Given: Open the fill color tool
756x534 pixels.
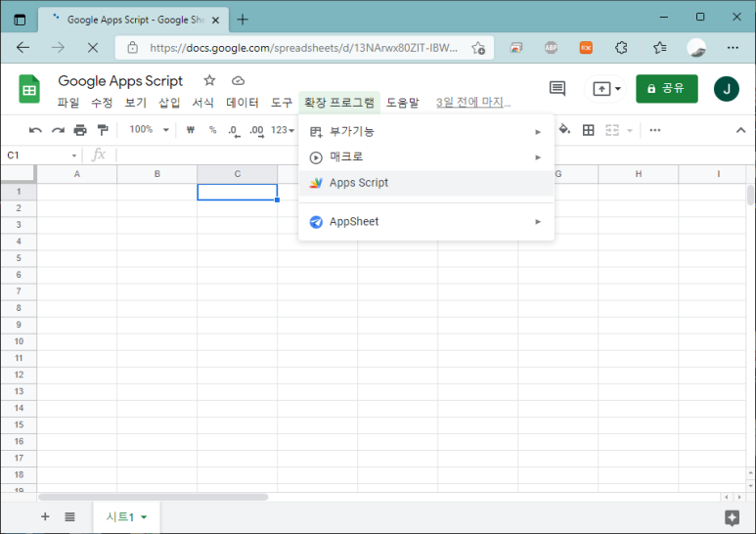Looking at the screenshot, I should click(x=564, y=130).
